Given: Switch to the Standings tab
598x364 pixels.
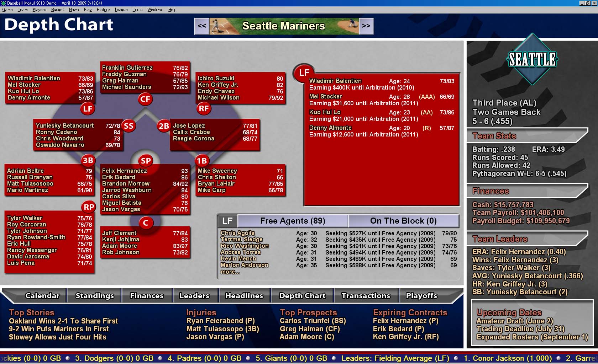Looking at the screenshot, I should (95, 296).
